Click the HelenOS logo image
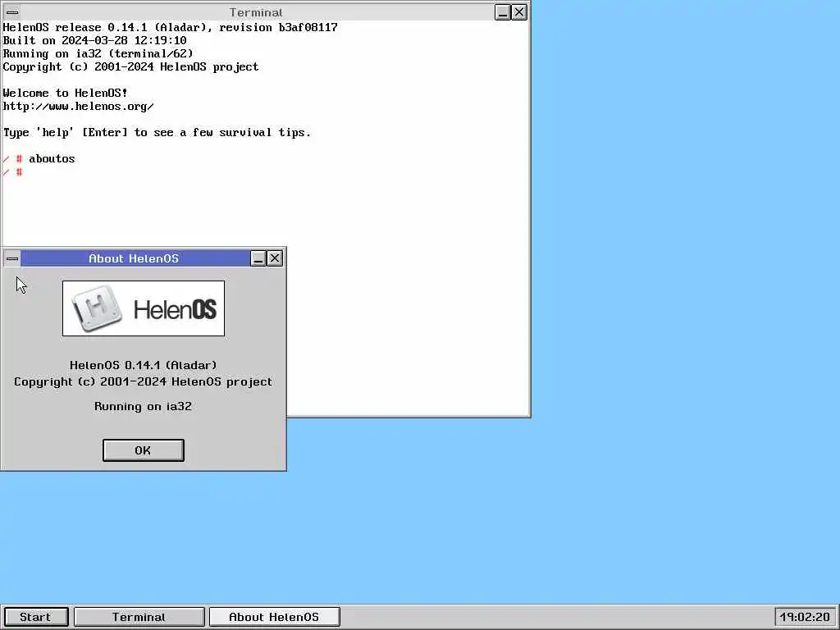Viewport: 840px width, 630px height. pyautogui.click(x=144, y=308)
